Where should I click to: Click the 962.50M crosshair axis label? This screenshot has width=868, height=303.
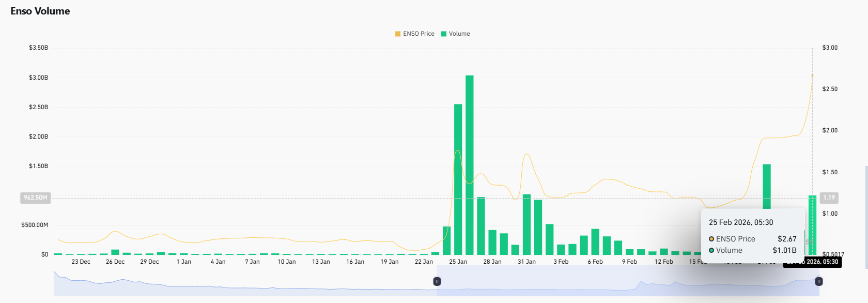coord(36,198)
